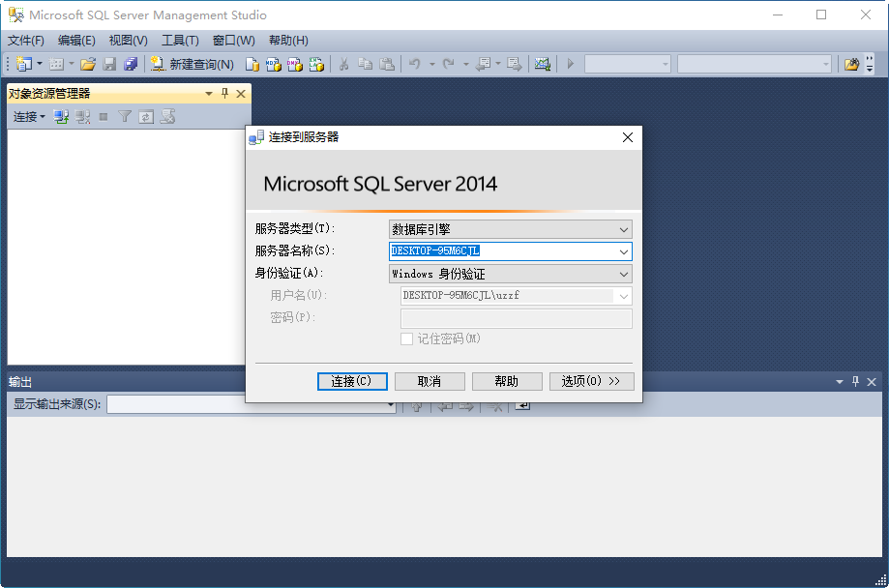Click the word wrap icon in 输出 toolbar
The image size is (889, 588).
522,405
